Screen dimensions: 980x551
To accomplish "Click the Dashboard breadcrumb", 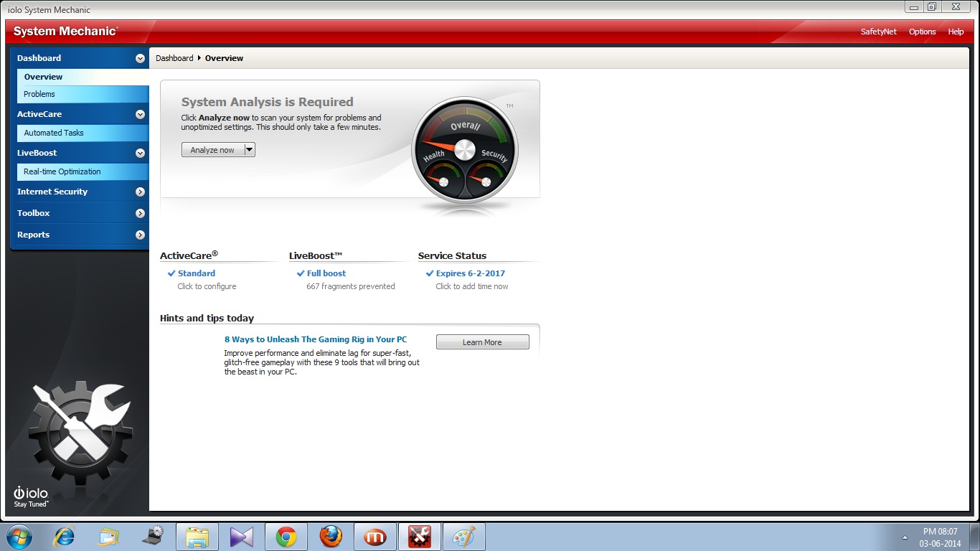I will pos(174,58).
